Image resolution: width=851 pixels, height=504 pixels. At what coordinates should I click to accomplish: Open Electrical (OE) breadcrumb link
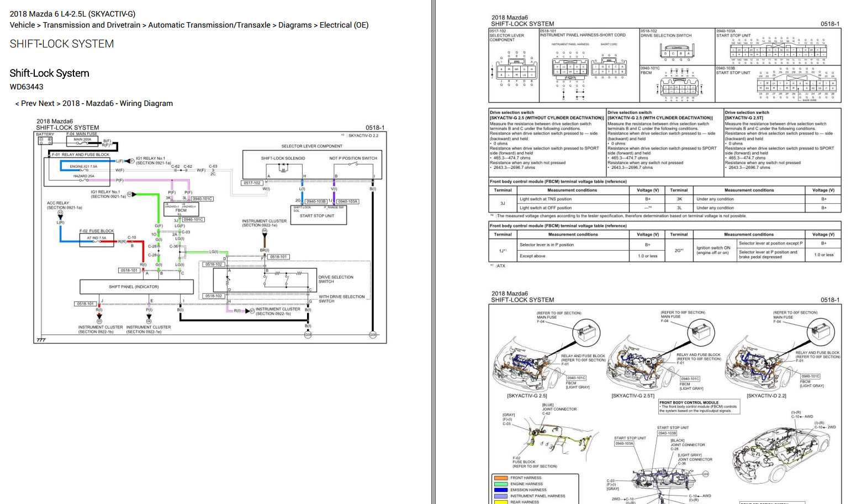click(x=344, y=25)
